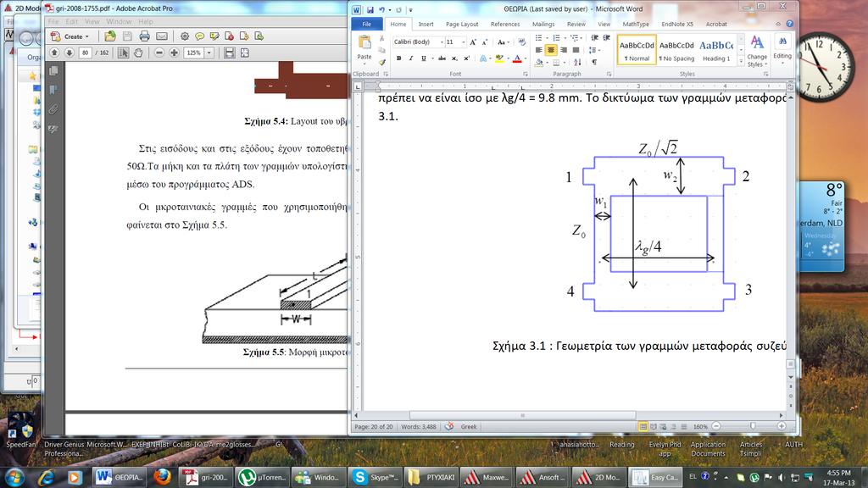Open the font size dropdown in Word
Image resolution: width=868 pixels, height=488 pixels.
(464, 42)
